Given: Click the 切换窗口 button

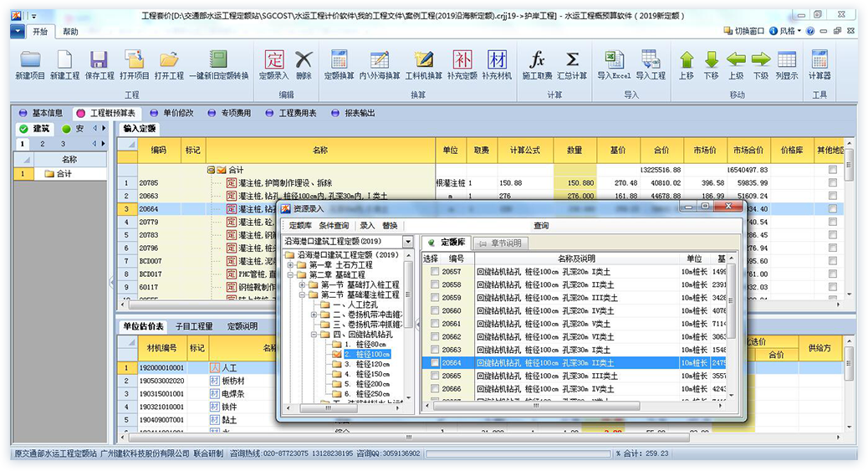Looking at the screenshot, I should tap(744, 31).
